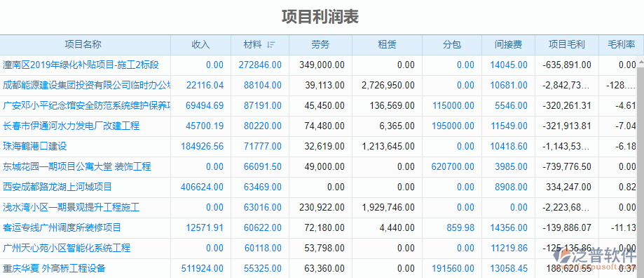Image resolution: width=644 pixels, height=278 pixels.
Task: Click income value 184926.56
Action: pos(203,146)
